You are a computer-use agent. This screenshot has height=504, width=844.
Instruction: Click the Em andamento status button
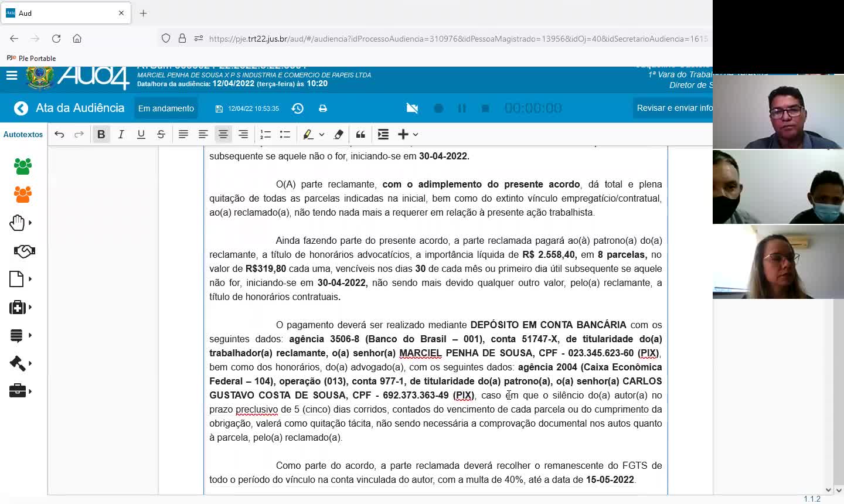click(166, 108)
